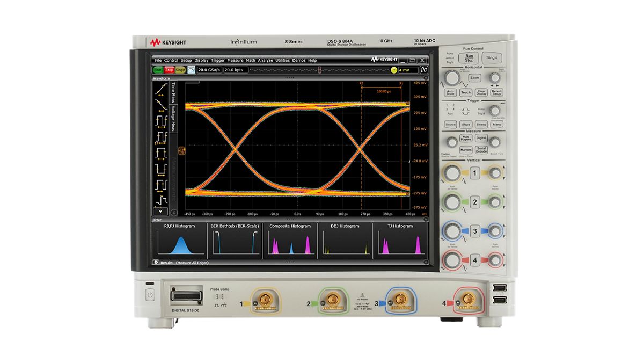Open the 20.0 kpts memory depth field
The image size is (644, 363).
[x=236, y=70]
